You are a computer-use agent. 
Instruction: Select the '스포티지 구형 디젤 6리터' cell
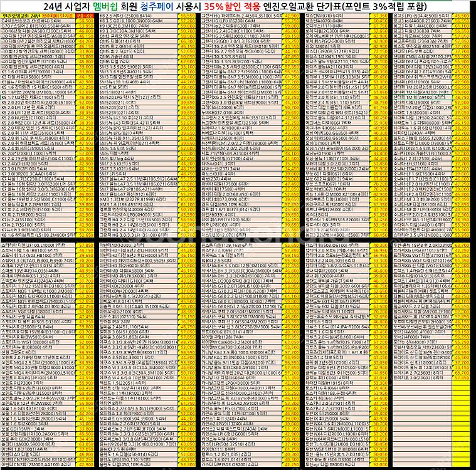pyautogui.click(x=38, y=316)
